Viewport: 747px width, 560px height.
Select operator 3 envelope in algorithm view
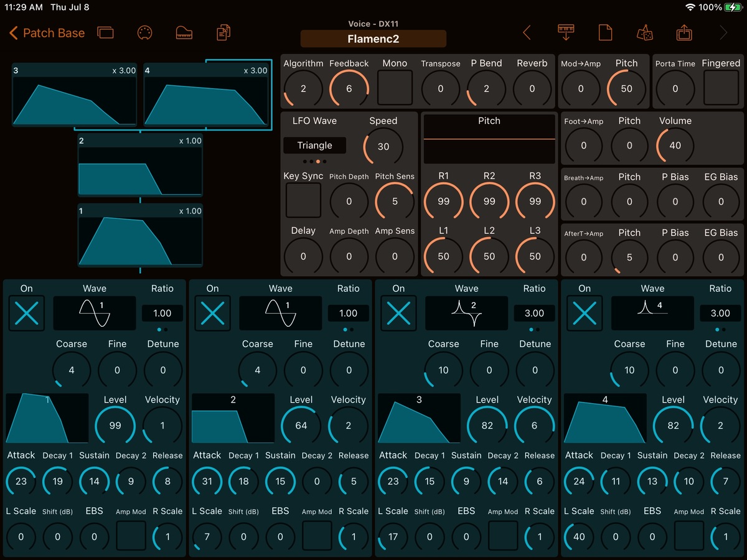point(75,95)
